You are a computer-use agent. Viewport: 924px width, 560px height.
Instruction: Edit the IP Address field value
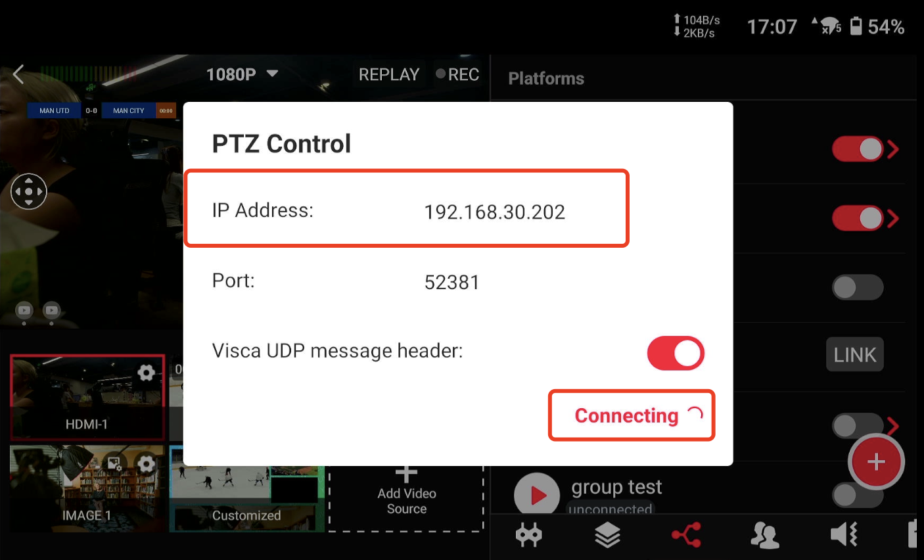click(495, 212)
